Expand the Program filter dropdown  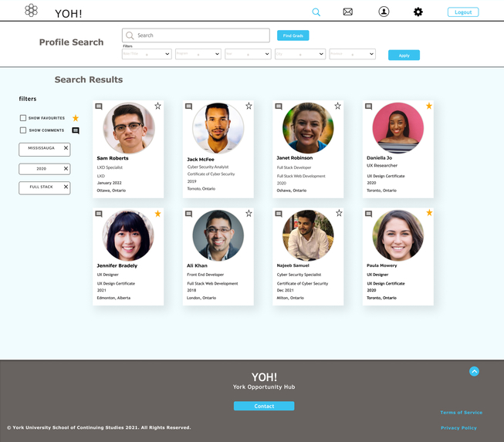pos(198,54)
